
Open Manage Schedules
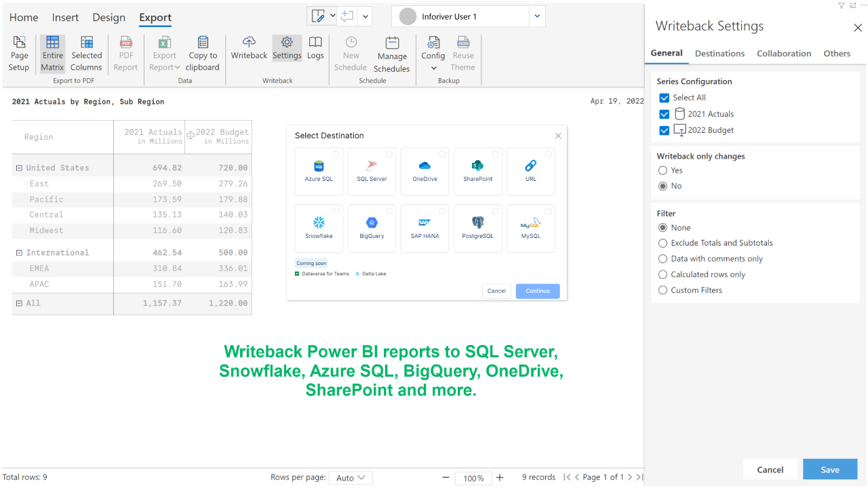click(392, 54)
